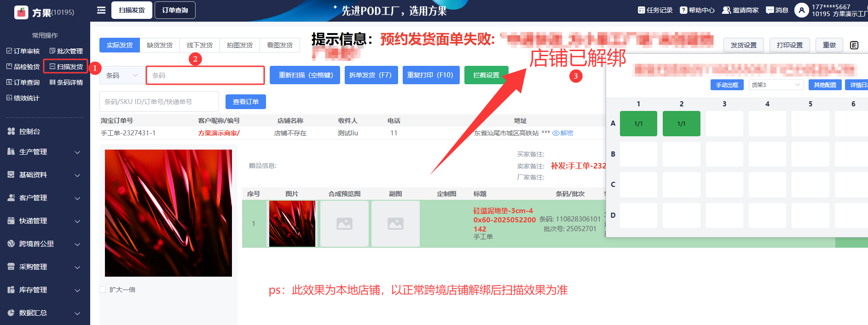Select the 实际发货 tab
The height and width of the screenshot is (325, 868).
tap(120, 45)
